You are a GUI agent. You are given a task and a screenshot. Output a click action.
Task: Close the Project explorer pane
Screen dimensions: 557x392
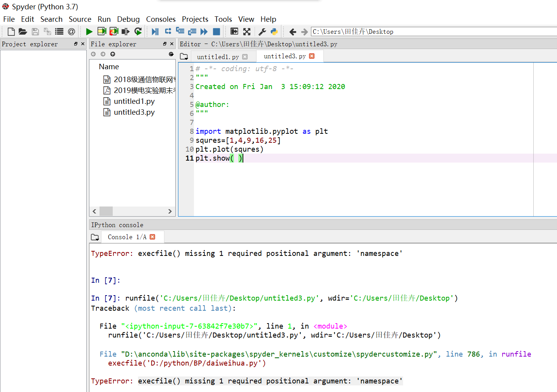(x=83, y=44)
